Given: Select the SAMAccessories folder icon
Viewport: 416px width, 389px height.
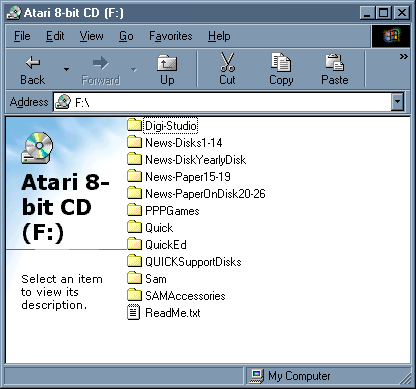Looking at the screenshot, I should tap(134, 295).
